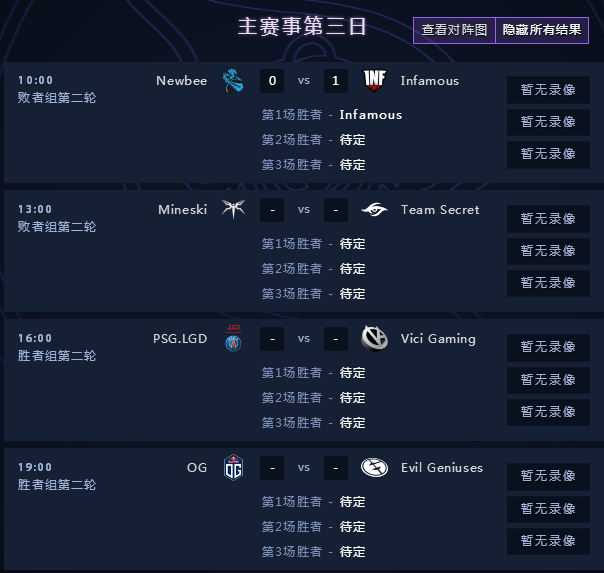604x573 pixels.
Task: Click the Newbee team logo
Action: [233, 80]
